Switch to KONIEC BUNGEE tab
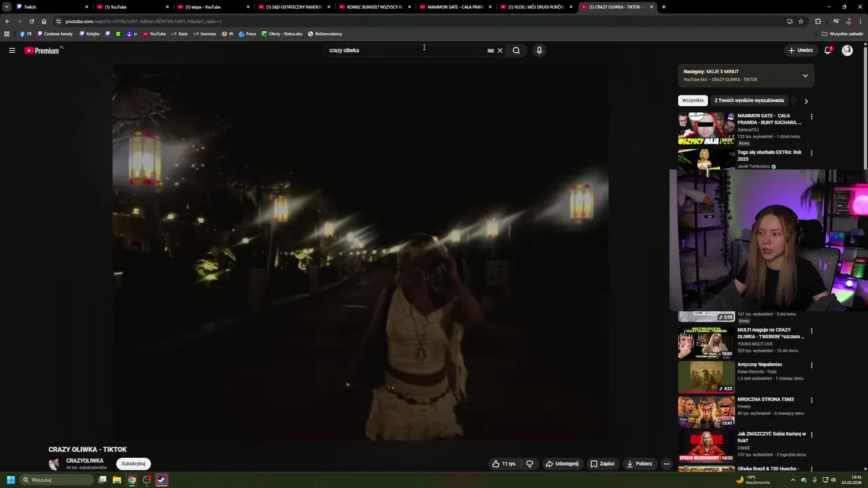868x488 pixels. [374, 7]
